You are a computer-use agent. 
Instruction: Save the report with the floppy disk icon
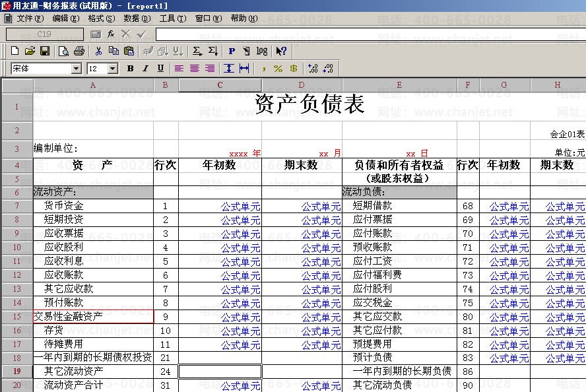coord(45,51)
